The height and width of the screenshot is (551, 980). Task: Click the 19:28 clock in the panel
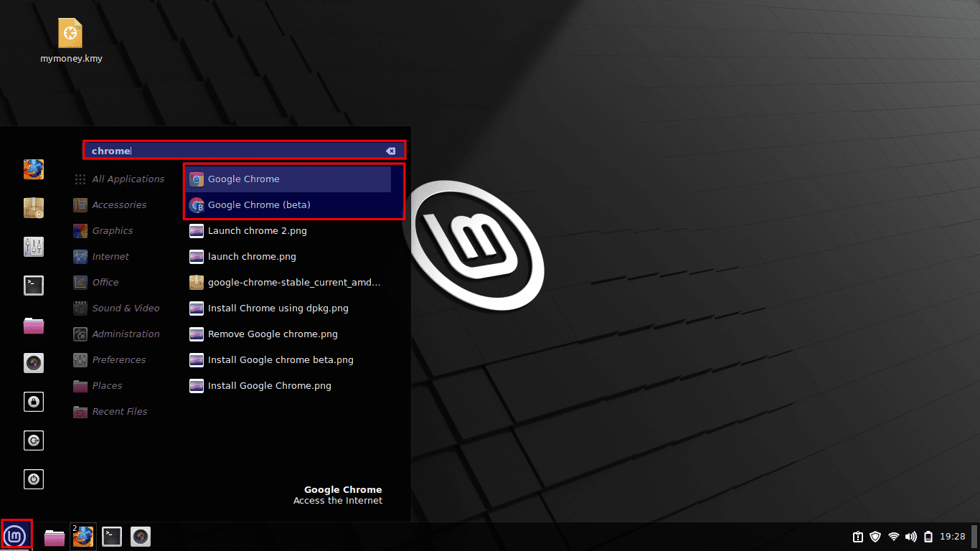point(953,537)
